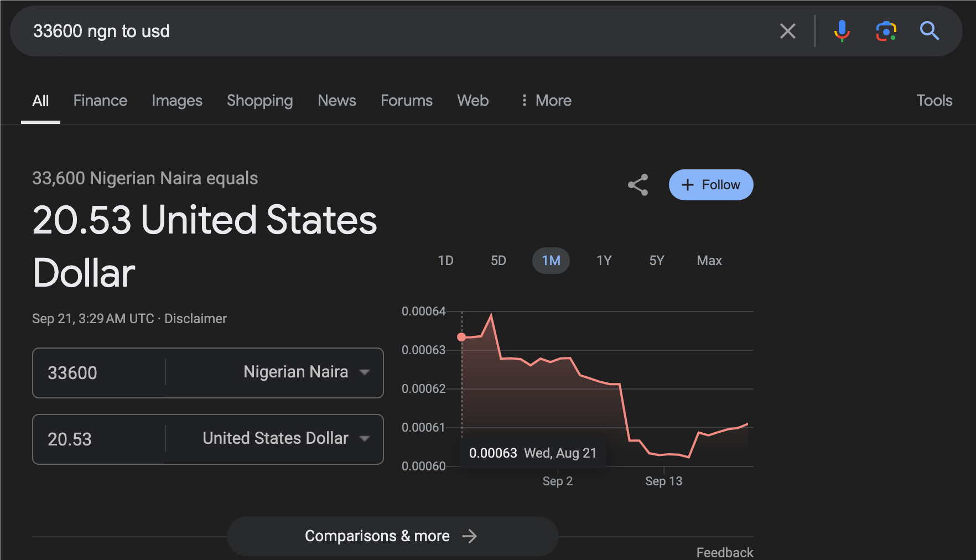The width and height of the screenshot is (976, 560).
Task: Click the Sep 13 label on chart axis
Action: click(663, 481)
